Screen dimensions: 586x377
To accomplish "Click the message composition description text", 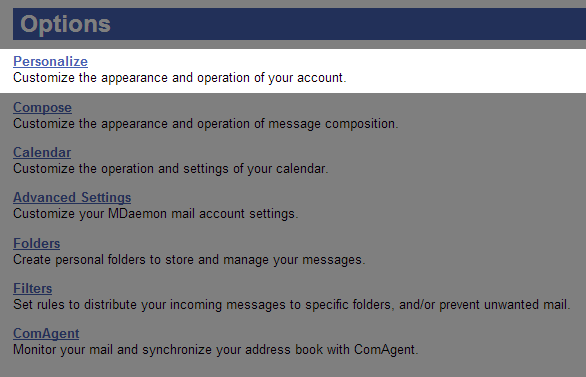I will (x=206, y=124).
